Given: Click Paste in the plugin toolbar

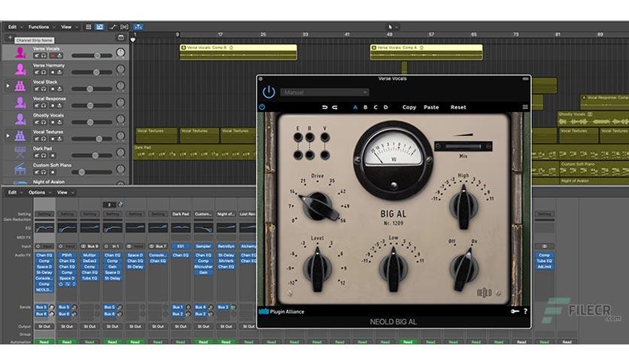Looking at the screenshot, I should 431,108.
